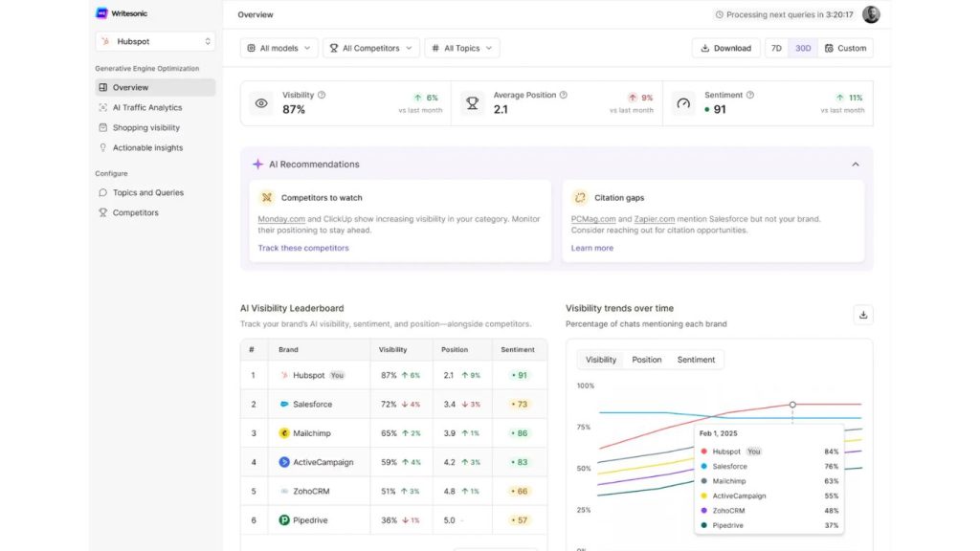Open the user profile avatar
980x551 pixels.
click(x=871, y=14)
